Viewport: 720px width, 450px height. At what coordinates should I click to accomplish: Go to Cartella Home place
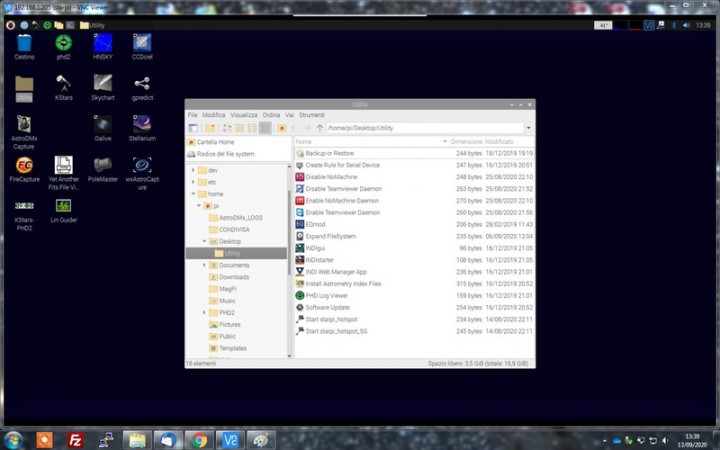coord(215,142)
